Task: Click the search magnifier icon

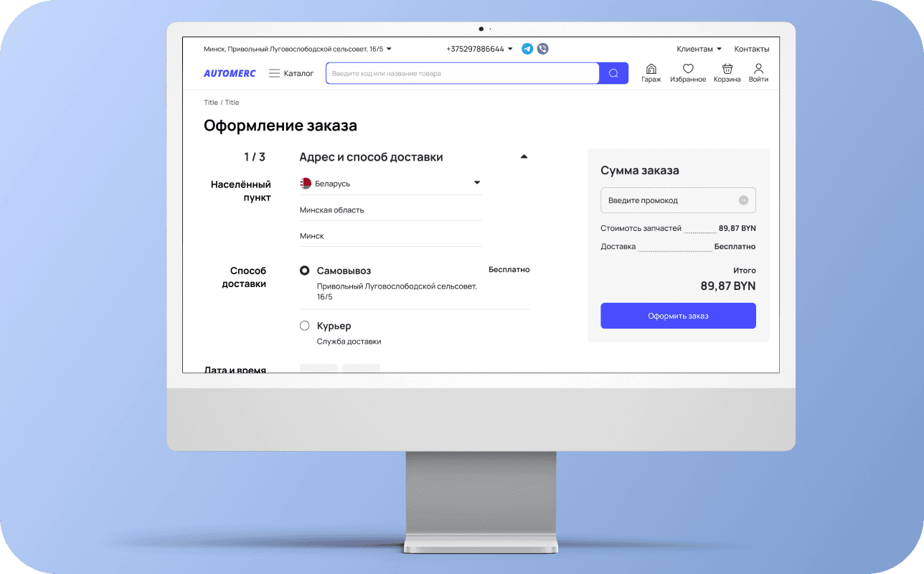Action: [x=613, y=72]
